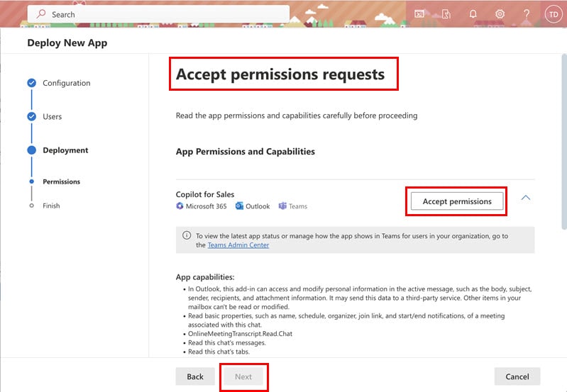Viewport: 567px width, 392px height.
Task: Select the Permissions sub-step
Action: coord(62,181)
